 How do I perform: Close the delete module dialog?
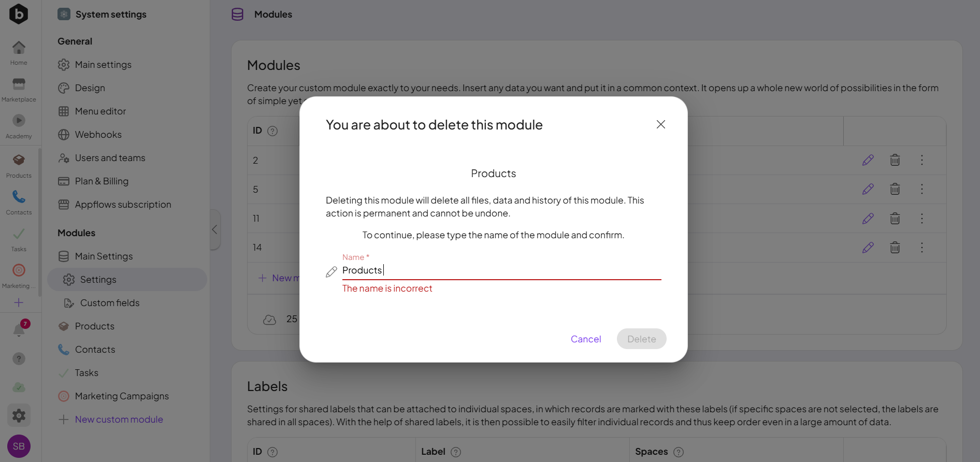660,124
